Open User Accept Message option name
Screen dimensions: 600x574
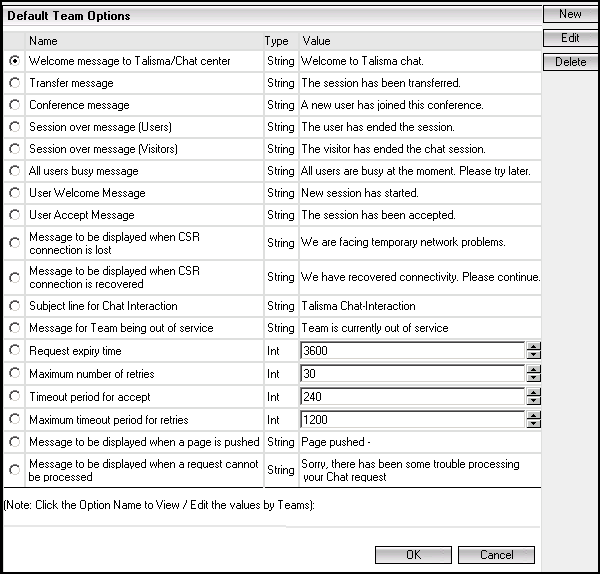pos(82,215)
